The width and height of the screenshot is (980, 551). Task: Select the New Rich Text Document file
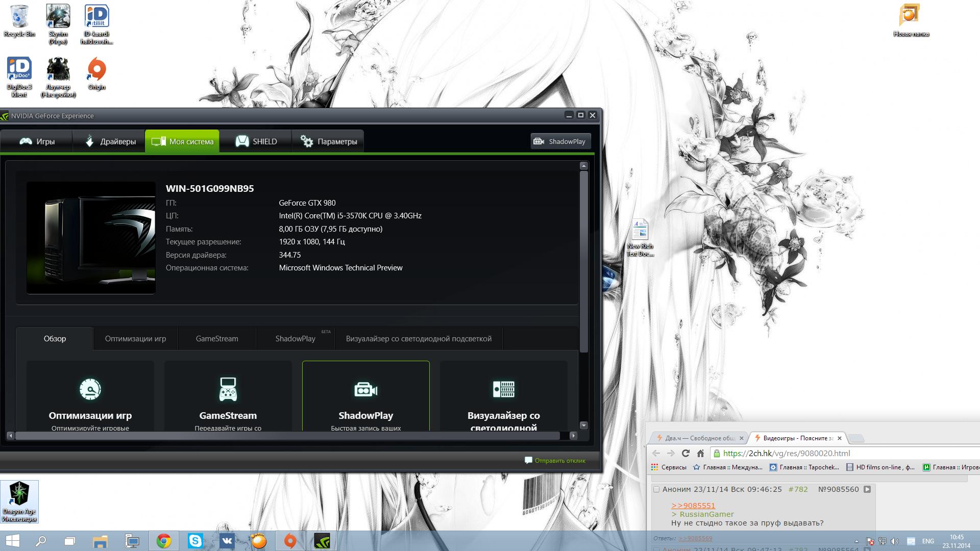[x=640, y=238]
